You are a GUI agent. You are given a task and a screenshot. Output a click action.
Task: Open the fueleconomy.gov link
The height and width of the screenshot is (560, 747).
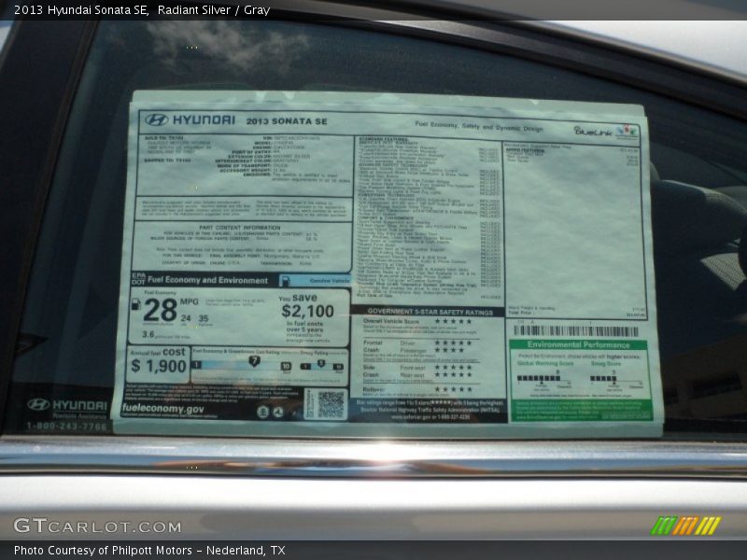(163, 410)
